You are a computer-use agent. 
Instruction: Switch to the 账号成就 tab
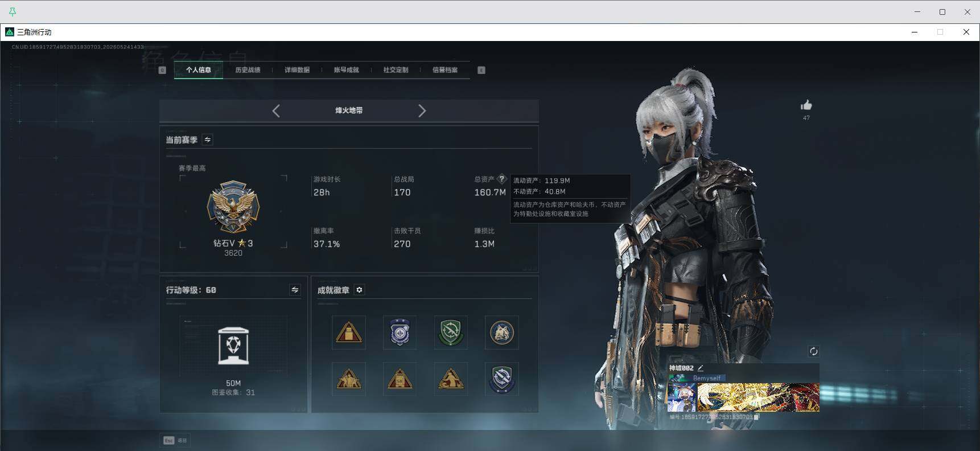click(346, 70)
